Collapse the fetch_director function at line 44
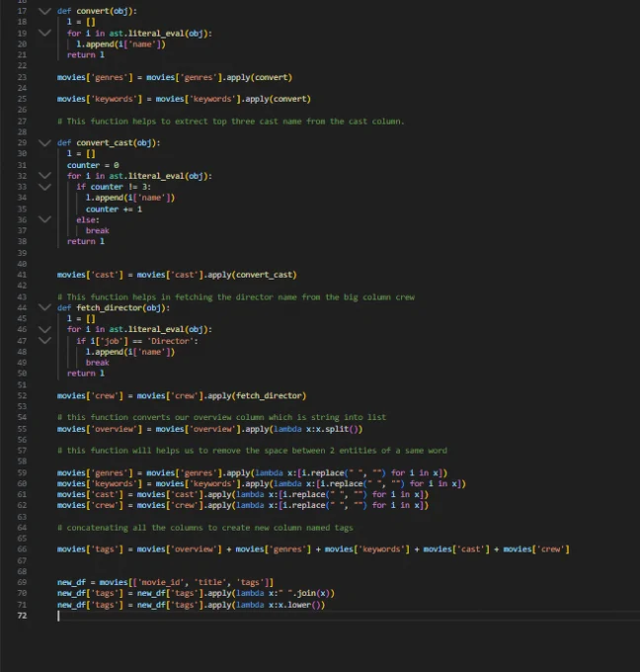 point(44,307)
